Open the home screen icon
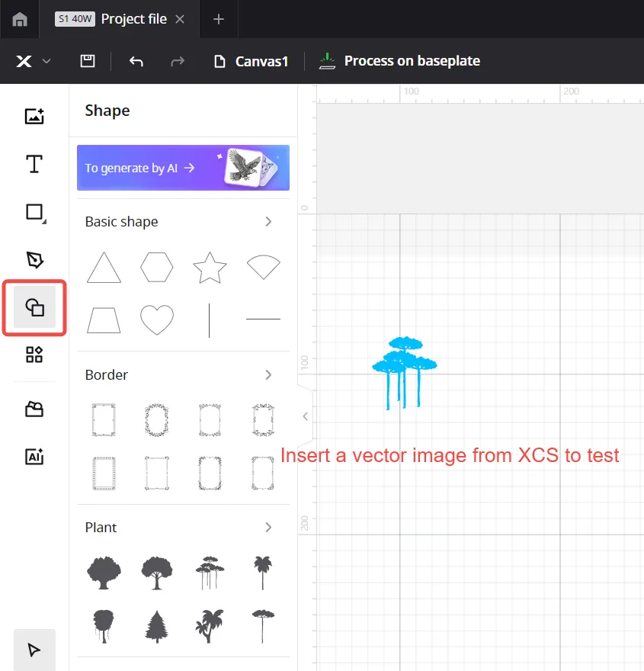The image size is (644, 671). (x=20, y=19)
